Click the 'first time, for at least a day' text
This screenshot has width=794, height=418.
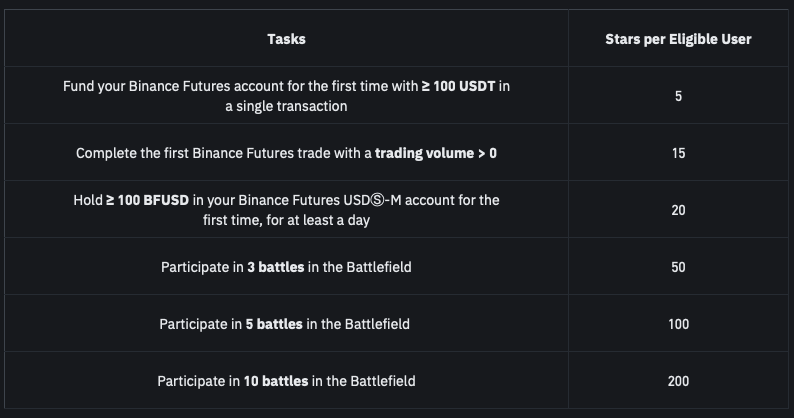coord(286,220)
